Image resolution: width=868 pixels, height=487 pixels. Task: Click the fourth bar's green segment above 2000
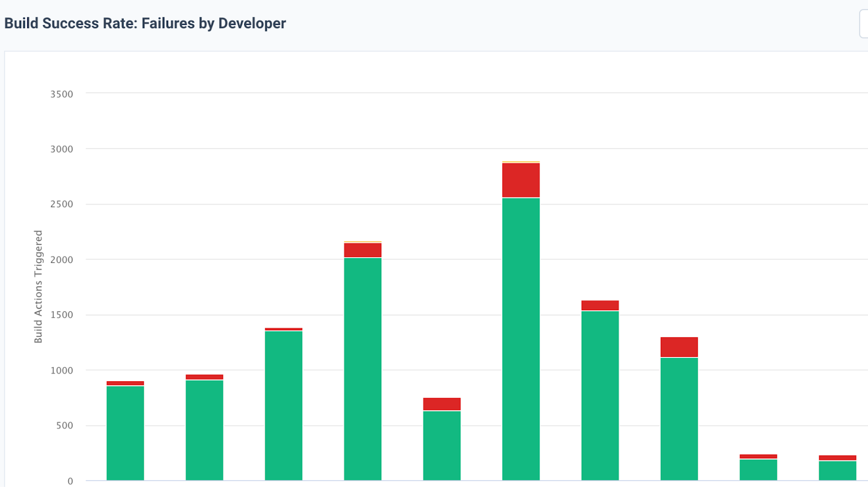point(363,369)
